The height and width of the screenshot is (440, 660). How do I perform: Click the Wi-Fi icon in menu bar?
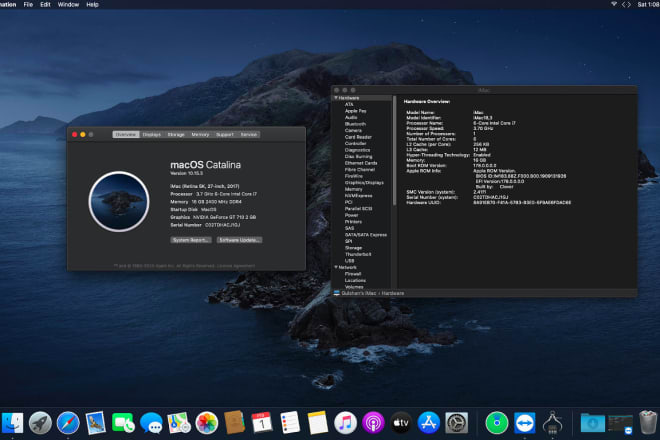coord(614,4)
